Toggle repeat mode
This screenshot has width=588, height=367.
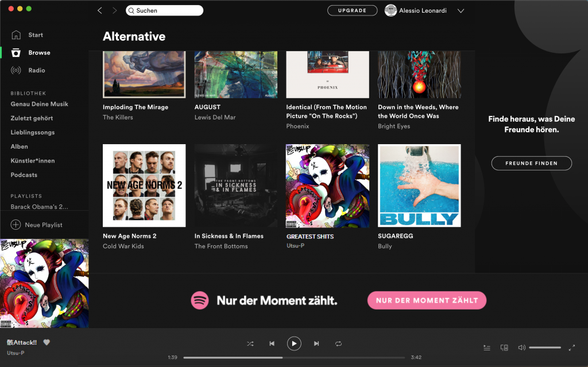339,343
